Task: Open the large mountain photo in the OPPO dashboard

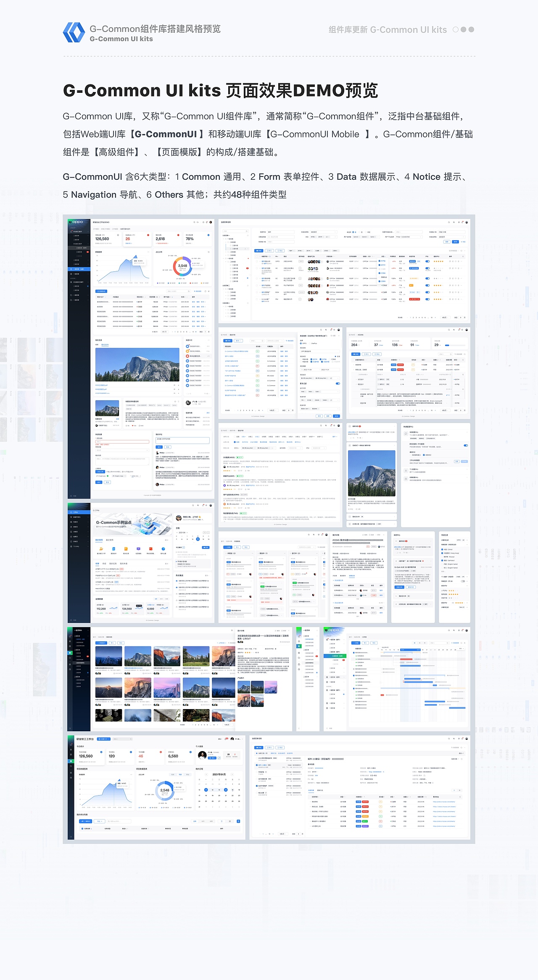Action: pyautogui.click(x=137, y=364)
